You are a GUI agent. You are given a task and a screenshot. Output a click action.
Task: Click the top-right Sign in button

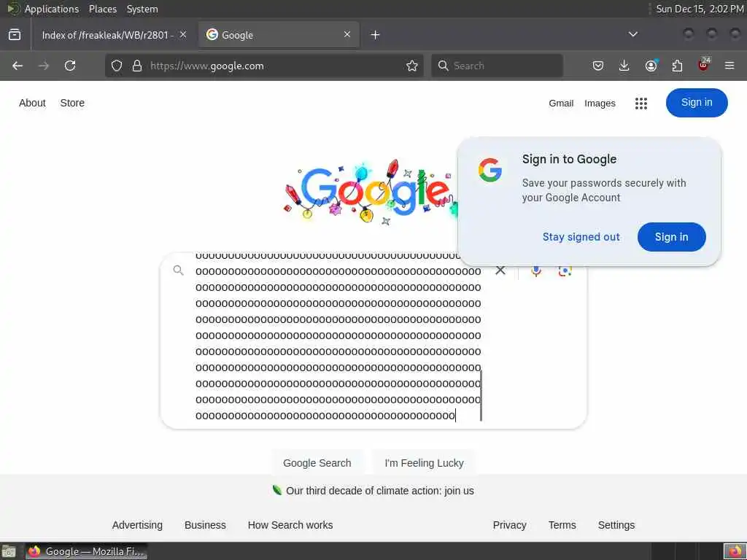coord(697,102)
